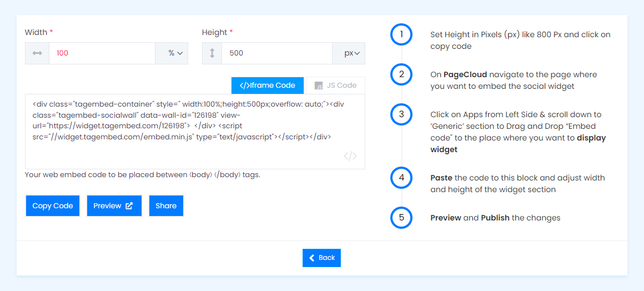Click the 'Preview and Publish the changes' text
644x291 pixels.
pos(495,218)
